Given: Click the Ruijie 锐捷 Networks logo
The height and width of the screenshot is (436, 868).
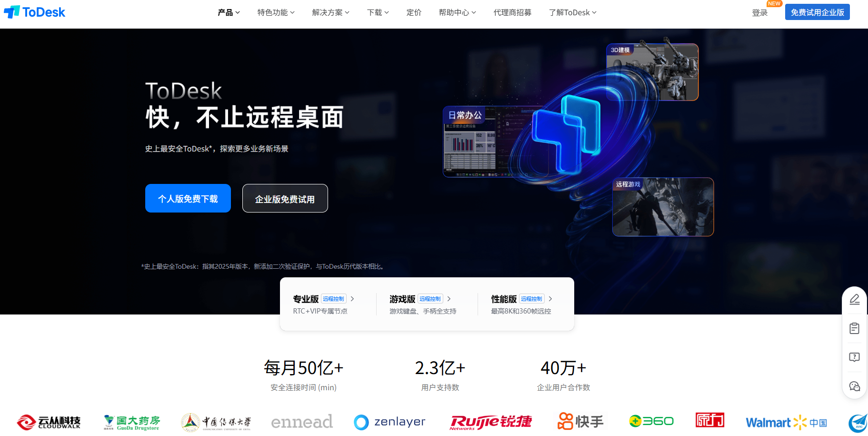Looking at the screenshot, I should pyautogui.click(x=491, y=422).
